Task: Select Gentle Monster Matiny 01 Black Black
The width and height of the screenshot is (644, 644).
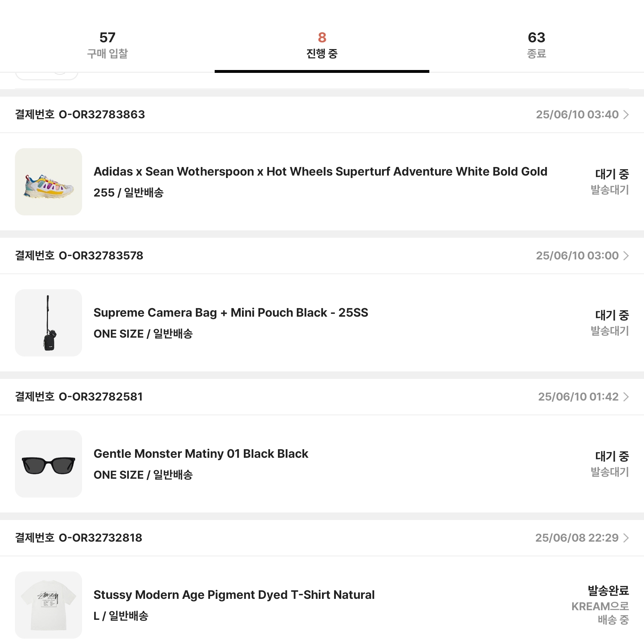Action: (201, 454)
